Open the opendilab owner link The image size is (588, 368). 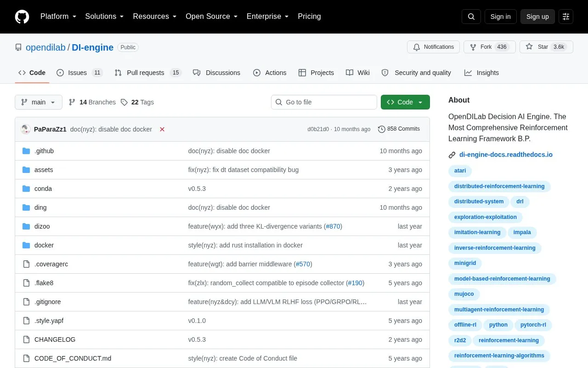point(45,47)
